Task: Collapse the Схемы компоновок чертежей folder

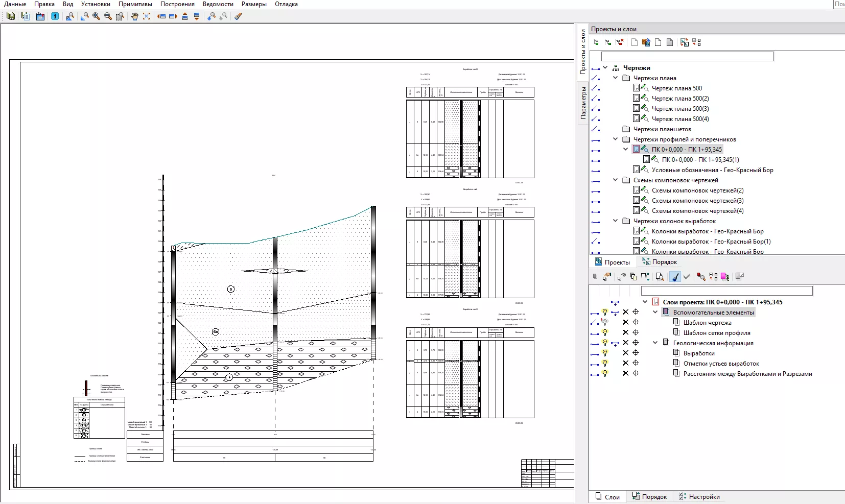Action: 616,180
